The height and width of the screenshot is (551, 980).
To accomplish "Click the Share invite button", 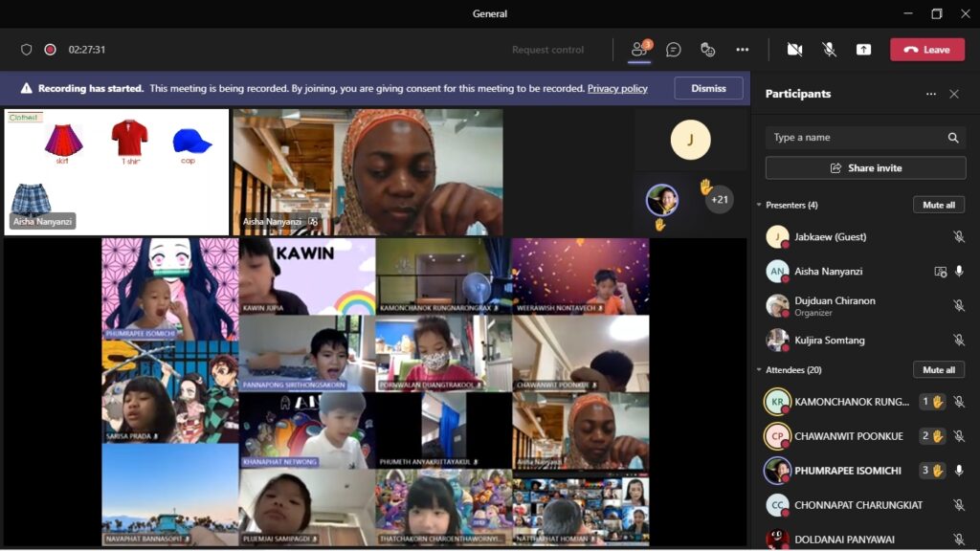I will [x=865, y=167].
